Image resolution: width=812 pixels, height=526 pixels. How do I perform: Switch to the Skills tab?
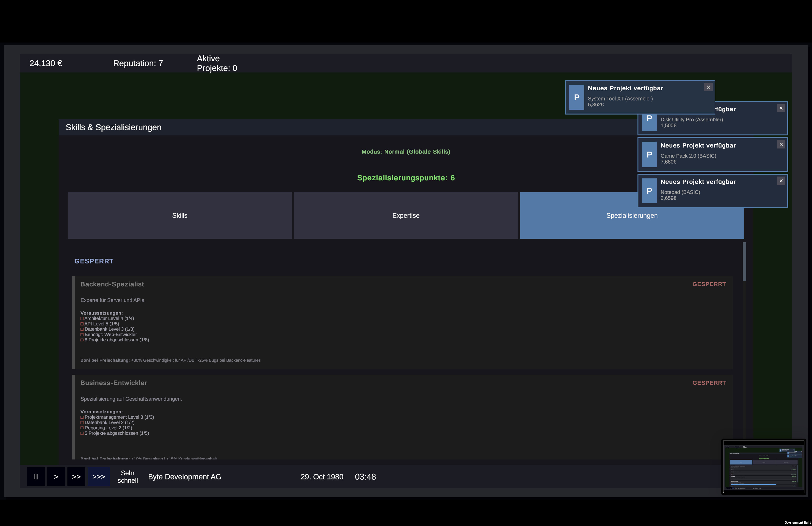coord(180,215)
